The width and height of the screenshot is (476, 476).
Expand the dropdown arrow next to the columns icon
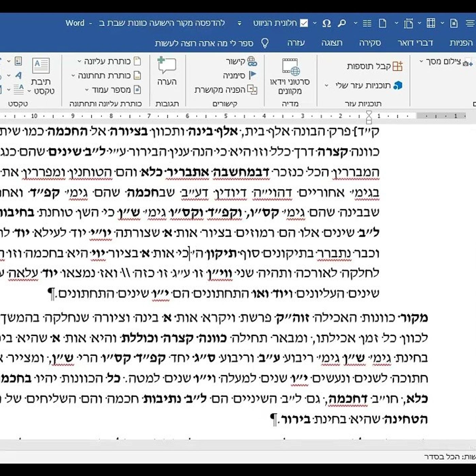coord(356,23)
